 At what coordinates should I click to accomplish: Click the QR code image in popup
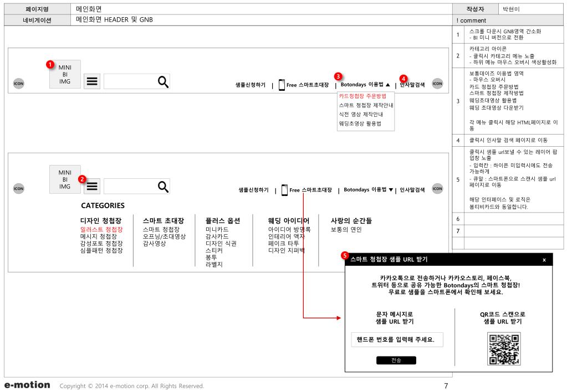coord(504,349)
